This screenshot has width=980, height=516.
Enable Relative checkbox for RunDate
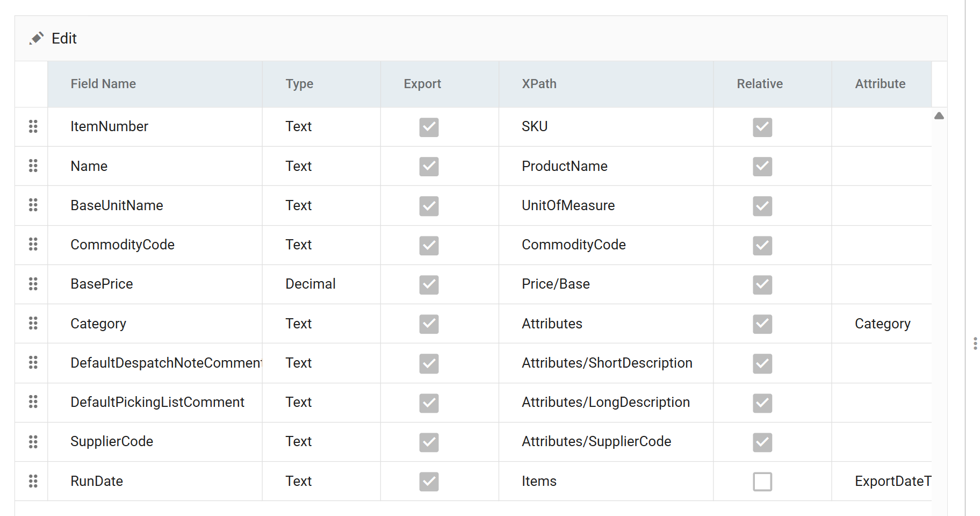click(762, 481)
